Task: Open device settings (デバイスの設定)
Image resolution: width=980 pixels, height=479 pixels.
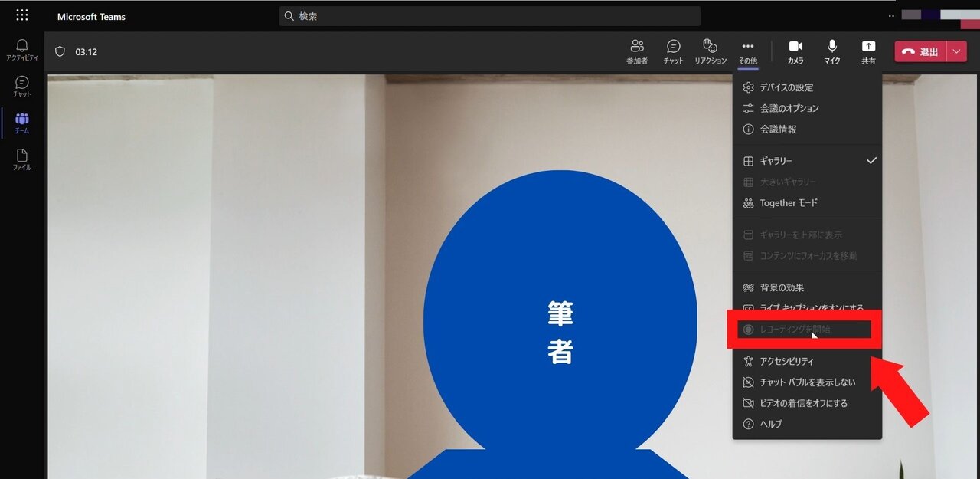Action: coord(807,87)
